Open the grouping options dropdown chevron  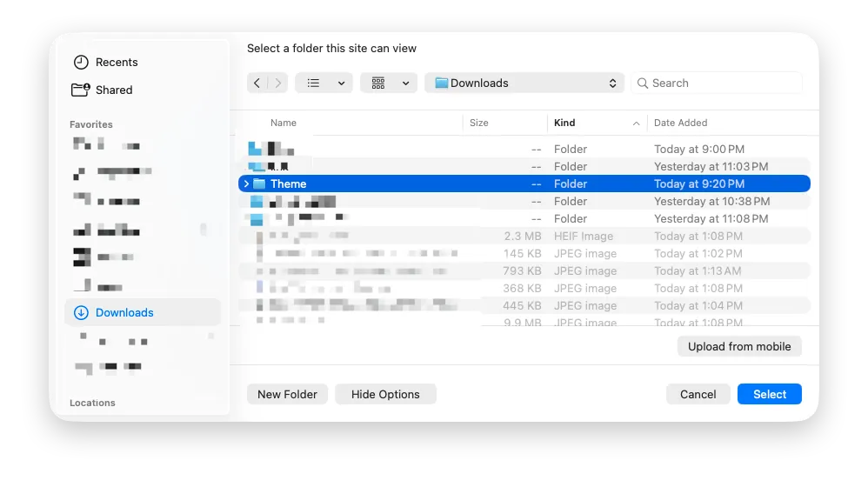click(x=405, y=83)
